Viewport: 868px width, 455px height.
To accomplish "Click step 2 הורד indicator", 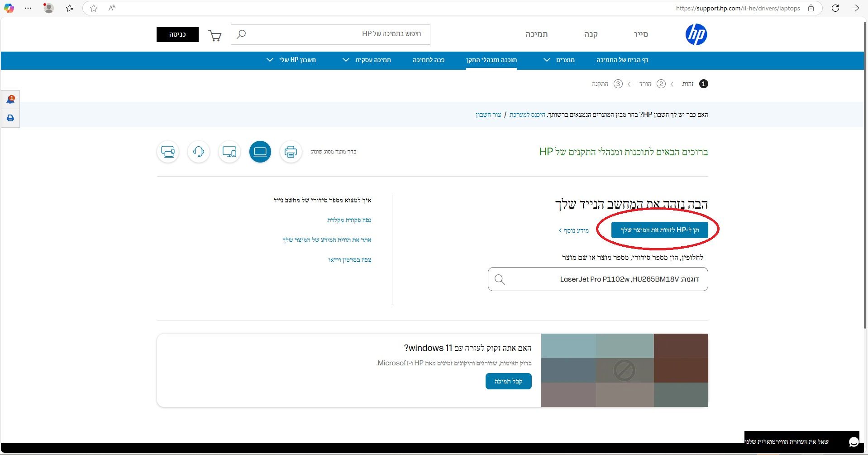I will 652,84.
